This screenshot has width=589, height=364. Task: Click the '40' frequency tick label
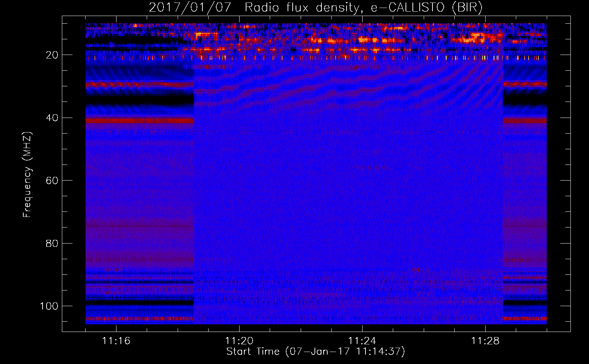pyautogui.click(x=52, y=118)
